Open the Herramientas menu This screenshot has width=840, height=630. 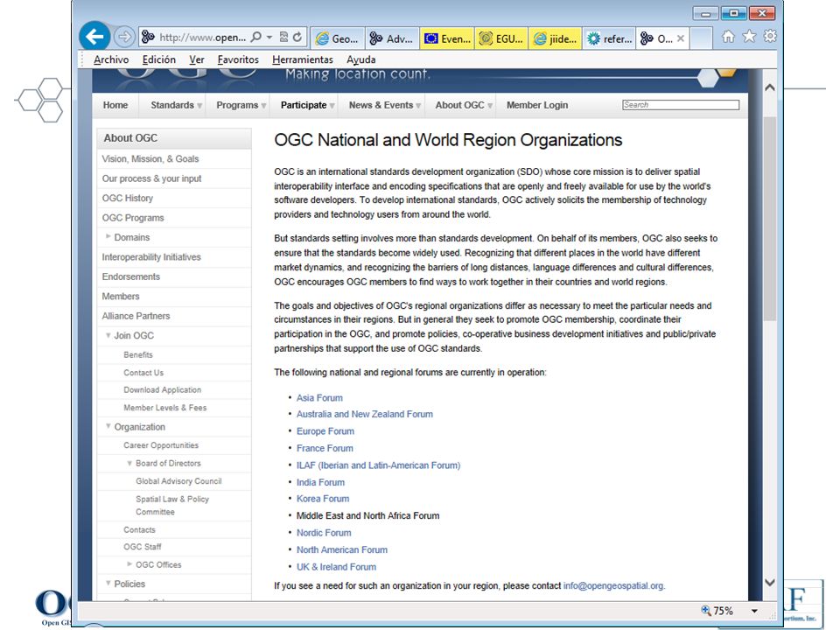[x=303, y=59]
